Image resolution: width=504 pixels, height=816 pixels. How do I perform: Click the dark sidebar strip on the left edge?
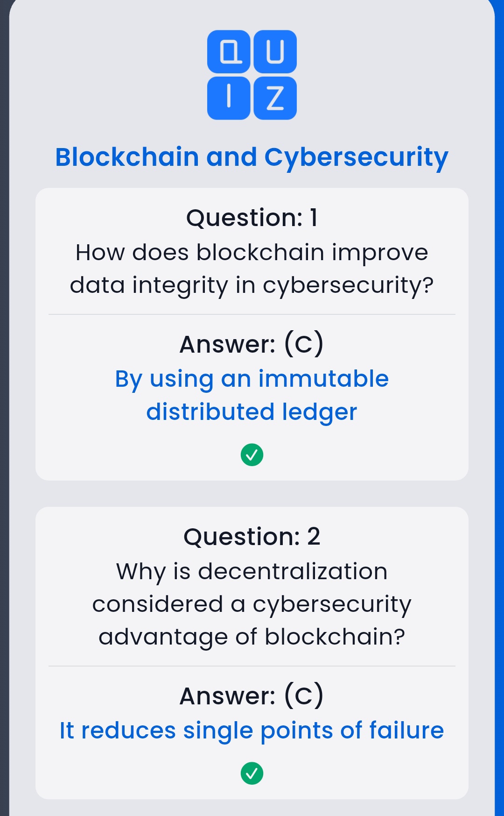click(4, 420)
